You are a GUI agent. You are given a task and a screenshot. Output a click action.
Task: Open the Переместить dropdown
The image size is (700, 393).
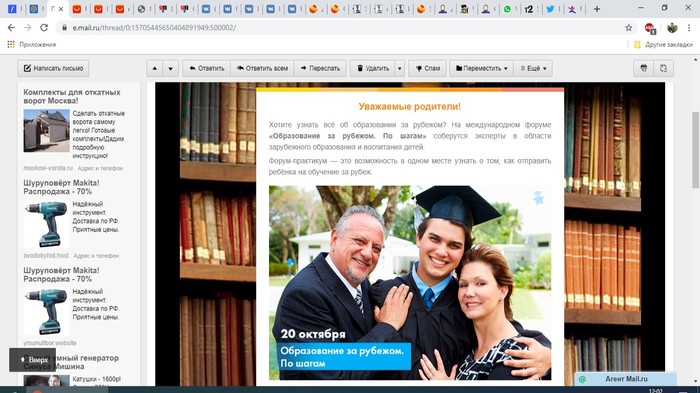pyautogui.click(x=481, y=68)
